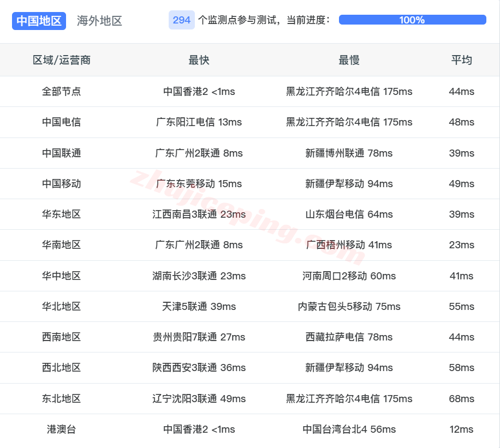Click 湖南长沙3联通 23ms cell
500x448 pixels.
[x=199, y=276]
